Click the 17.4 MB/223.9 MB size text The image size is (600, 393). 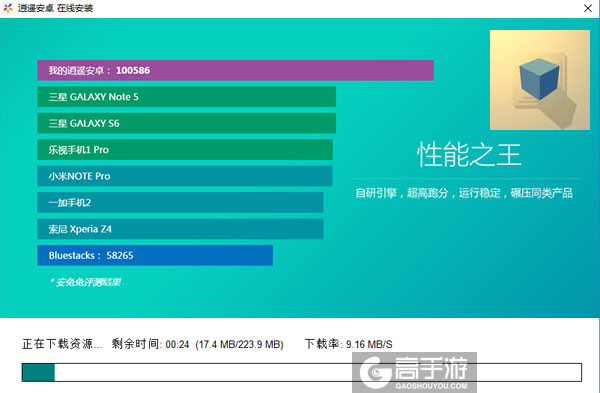click(x=240, y=344)
